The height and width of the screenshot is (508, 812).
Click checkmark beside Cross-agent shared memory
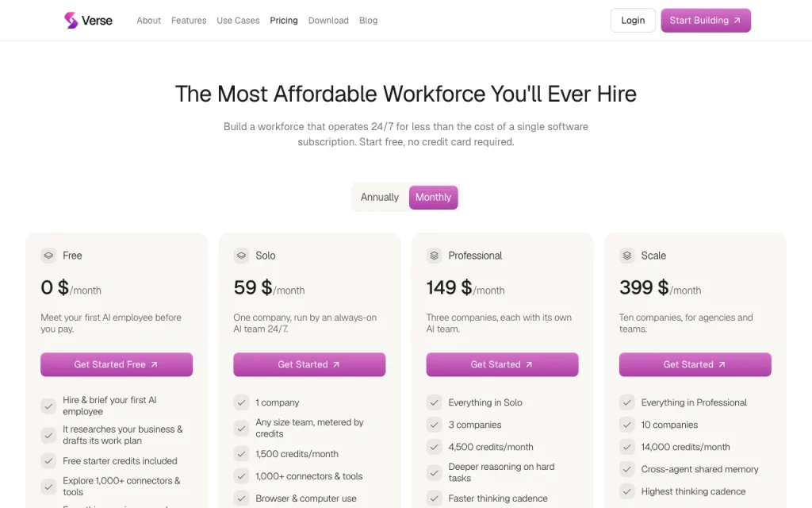627,469
